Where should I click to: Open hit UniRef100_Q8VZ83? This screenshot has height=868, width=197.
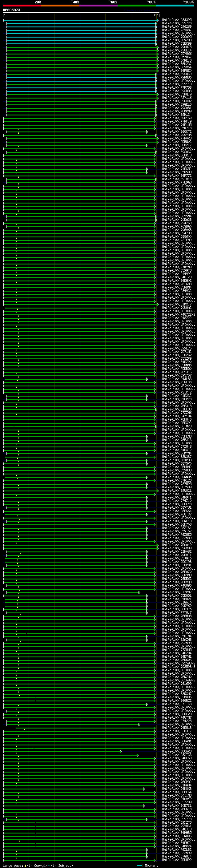click(x=177, y=40)
